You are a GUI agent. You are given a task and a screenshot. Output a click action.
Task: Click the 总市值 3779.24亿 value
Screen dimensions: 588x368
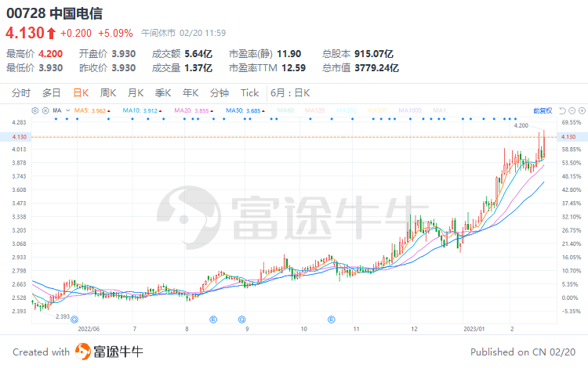pyautogui.click(x=376, y=68)
